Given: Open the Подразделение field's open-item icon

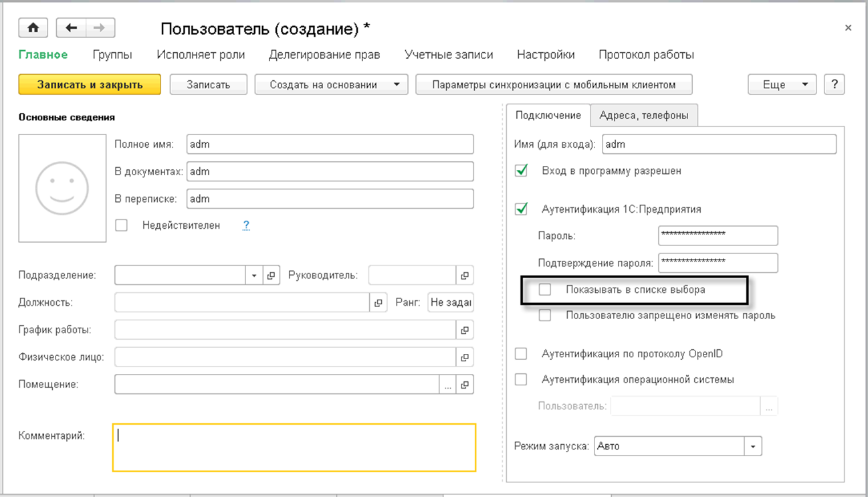Looking at the screenshot, I should pyautogui.click(x=271, y=276).
